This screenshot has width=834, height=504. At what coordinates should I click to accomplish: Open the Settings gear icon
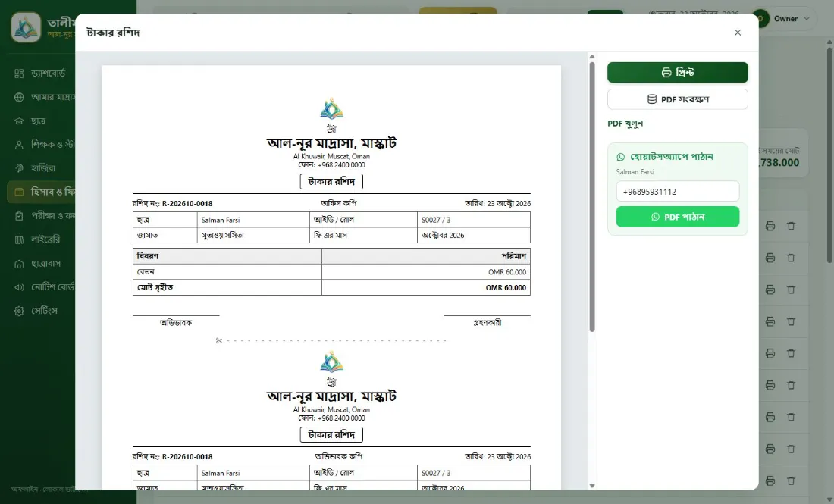pos(19,311)
